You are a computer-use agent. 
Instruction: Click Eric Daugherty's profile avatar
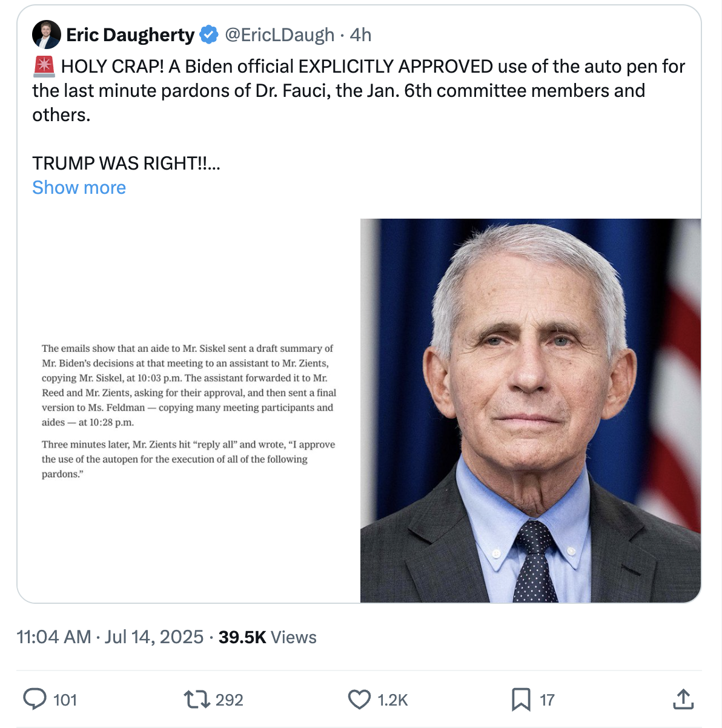tap(47, 35)
